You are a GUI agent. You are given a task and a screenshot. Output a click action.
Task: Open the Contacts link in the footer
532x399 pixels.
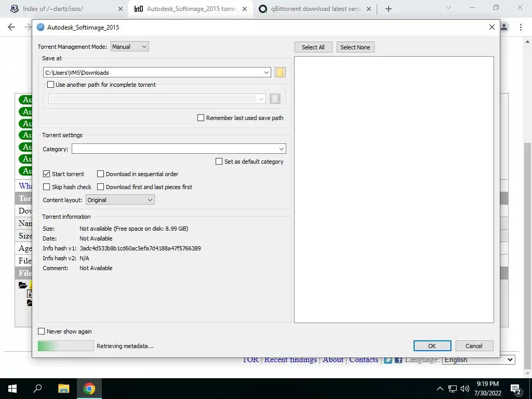364,360
